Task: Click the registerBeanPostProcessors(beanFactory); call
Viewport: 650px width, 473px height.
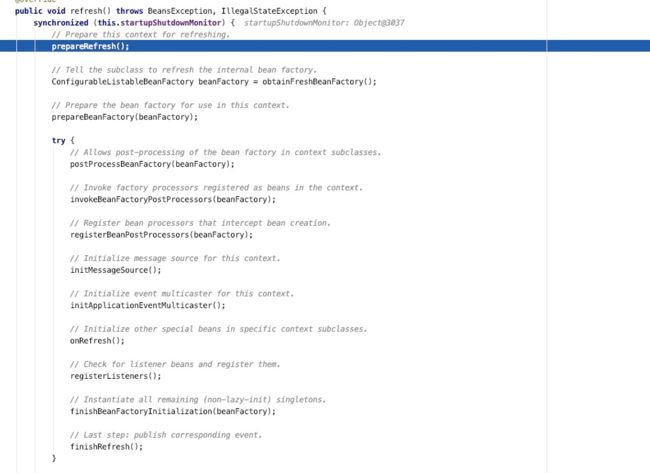Action: (161, 235)
